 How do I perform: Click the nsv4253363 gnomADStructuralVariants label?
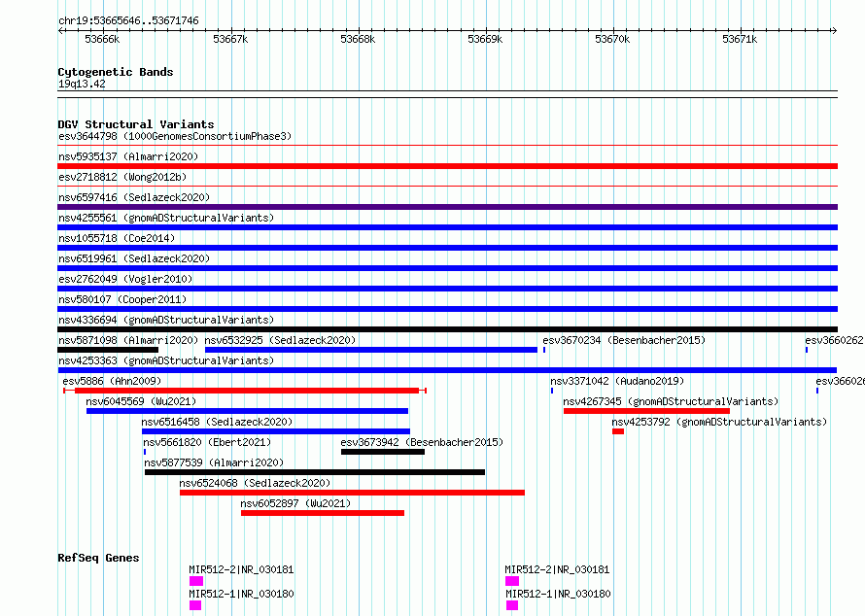pos(166,360)
